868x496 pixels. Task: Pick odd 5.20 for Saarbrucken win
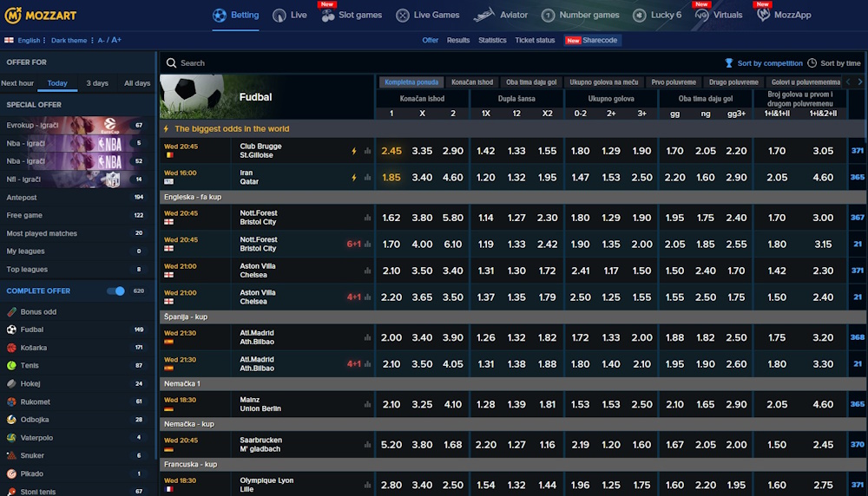[x=391, y=445]
